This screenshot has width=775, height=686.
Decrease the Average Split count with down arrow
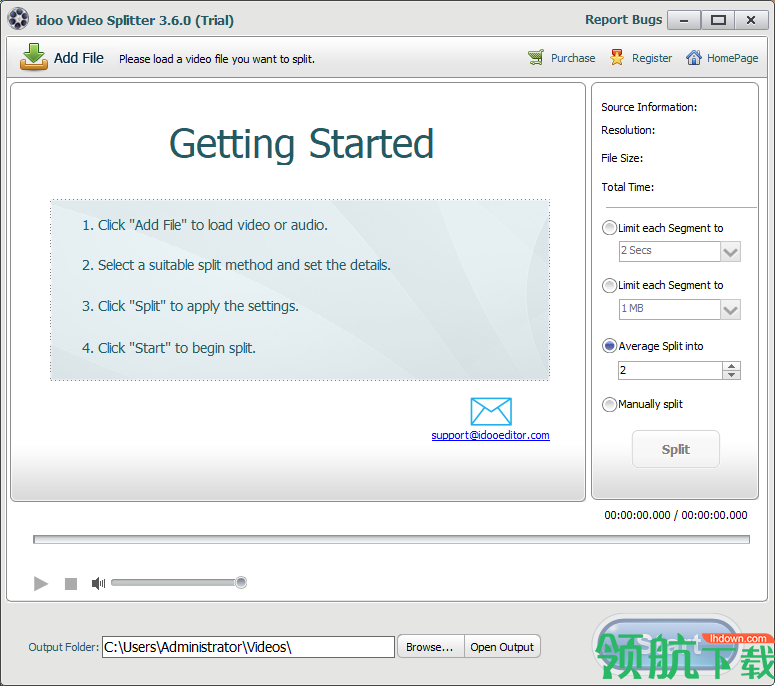tap(732, 375)
